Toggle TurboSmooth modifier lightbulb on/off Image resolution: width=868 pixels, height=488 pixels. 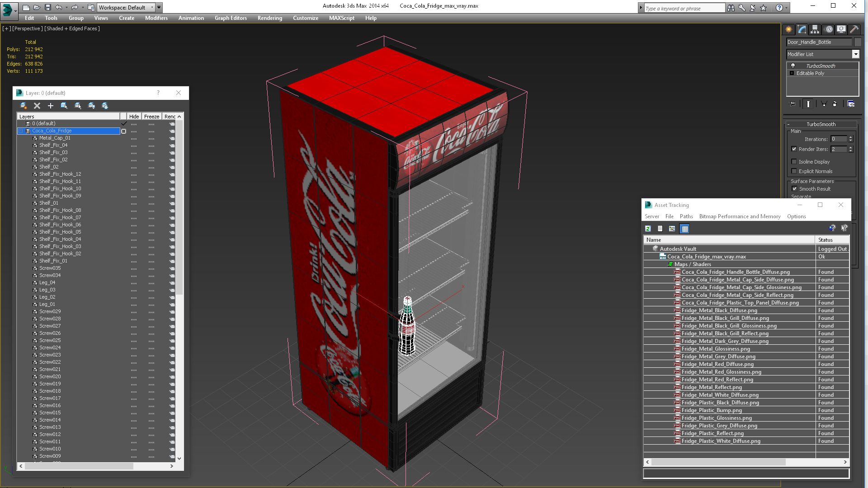793,66
